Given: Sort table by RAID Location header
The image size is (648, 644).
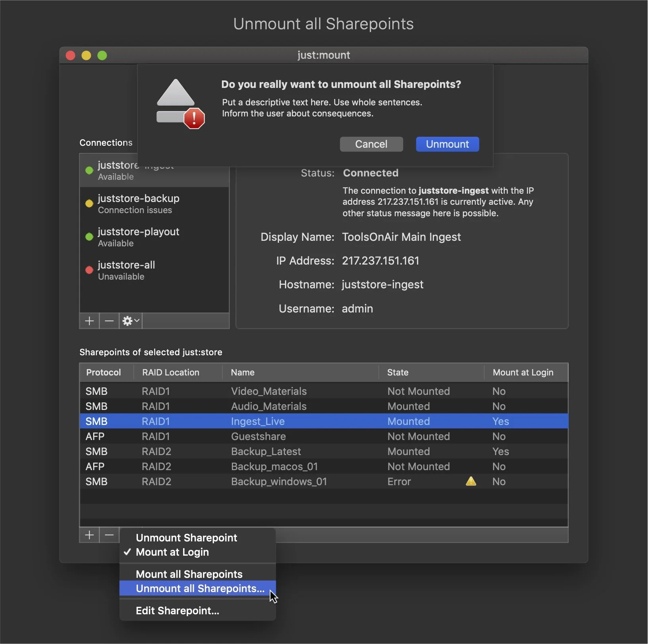Looking at the screenshot, I should click(177, 372).
